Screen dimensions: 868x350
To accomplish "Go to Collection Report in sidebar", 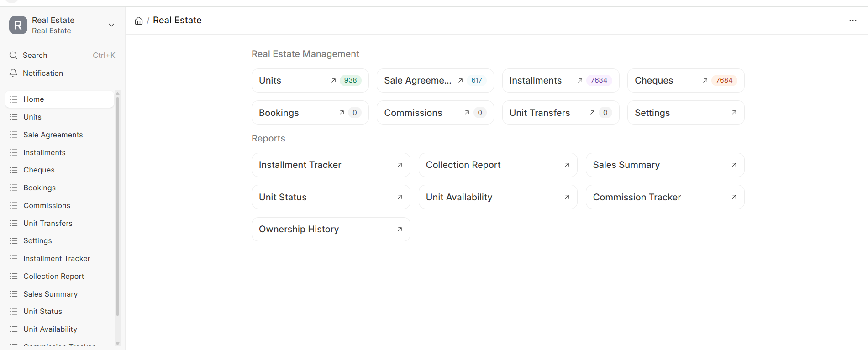I will tap(59, 276).
